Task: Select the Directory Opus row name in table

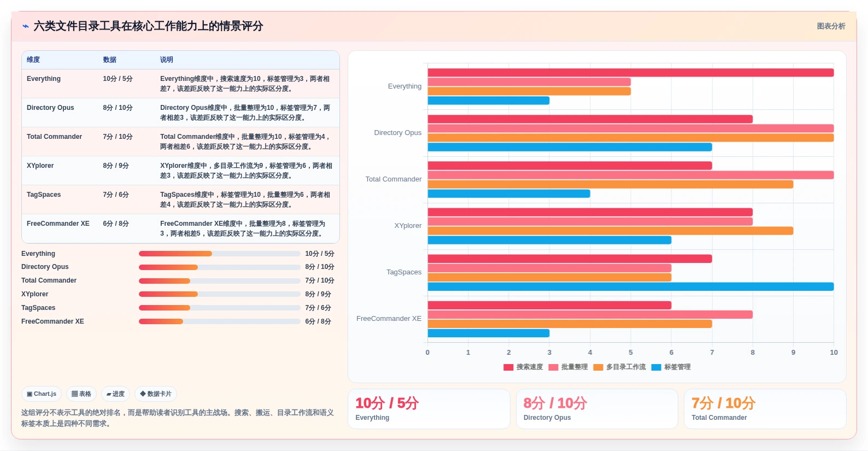Action: click(50, 108)
